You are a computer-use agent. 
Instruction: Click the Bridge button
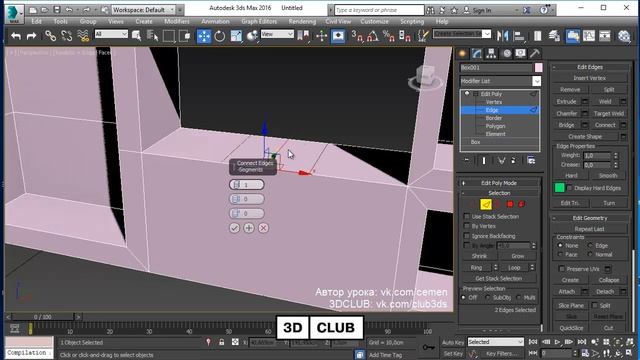(x=567, y=125)
